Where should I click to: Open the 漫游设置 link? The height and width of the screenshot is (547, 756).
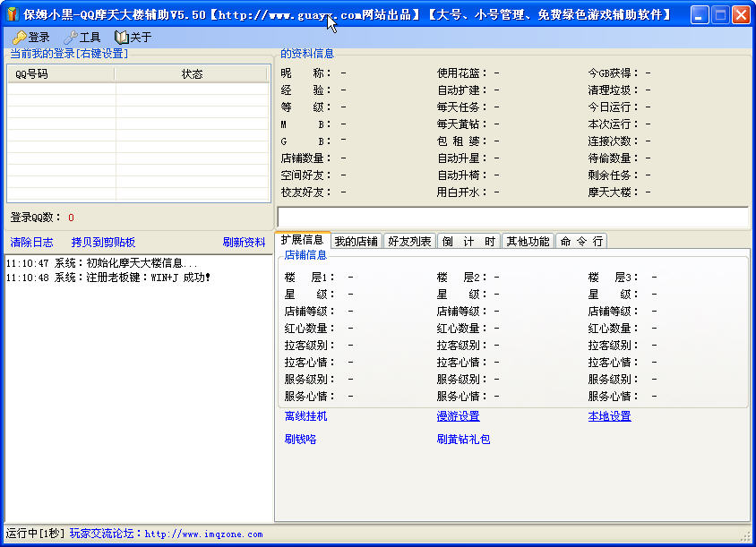click(458, 416)
